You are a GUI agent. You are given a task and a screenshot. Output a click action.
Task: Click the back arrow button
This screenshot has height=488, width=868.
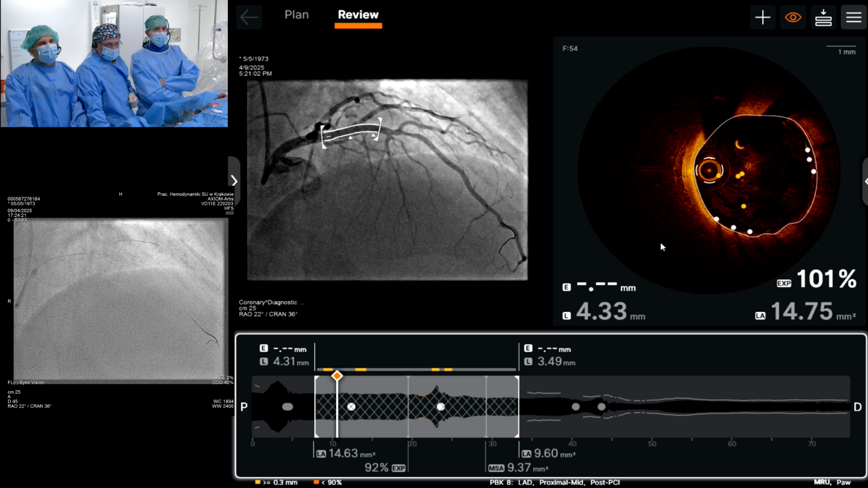pyautogui.click(x=249, y=17)
